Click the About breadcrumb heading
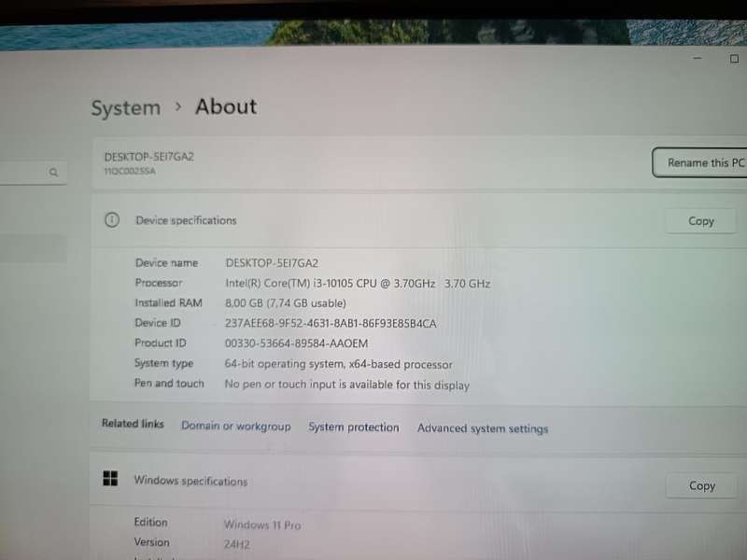This screenshot has width=747, height=560. click(226, 106)
